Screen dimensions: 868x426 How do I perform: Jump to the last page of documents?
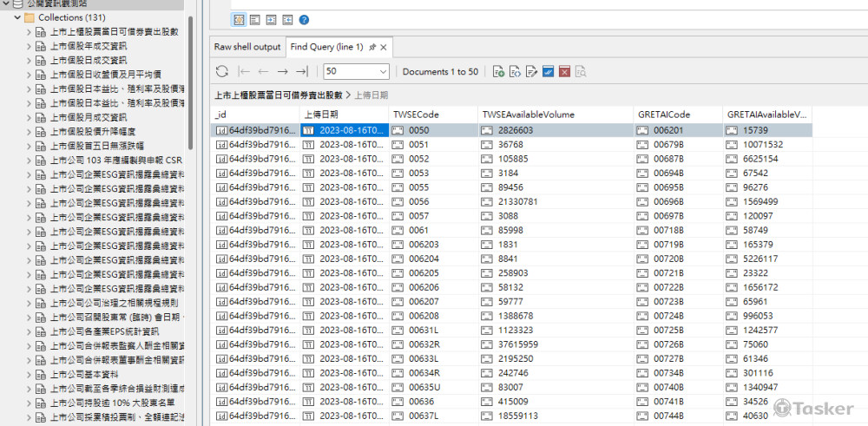[x=301, y=72]
